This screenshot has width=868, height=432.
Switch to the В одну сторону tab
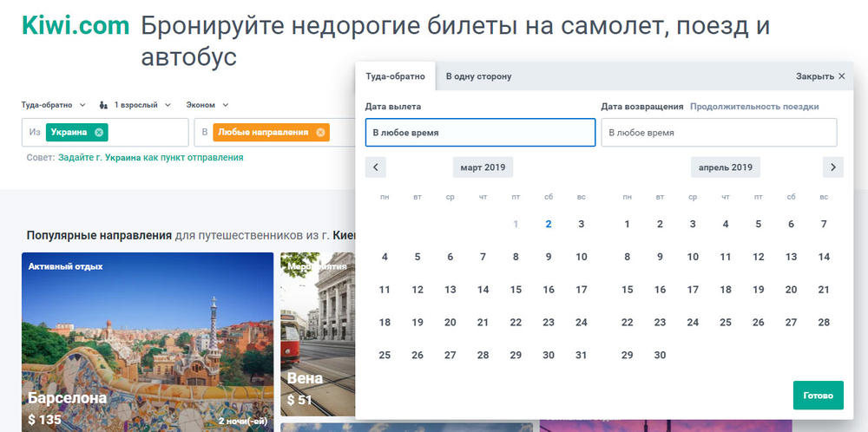click(479, 76)
